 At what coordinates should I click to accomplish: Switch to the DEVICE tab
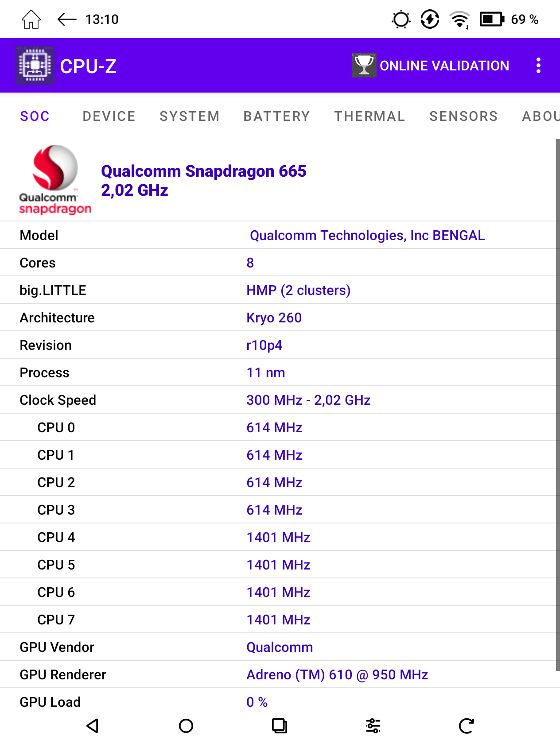tap(109, 116)
